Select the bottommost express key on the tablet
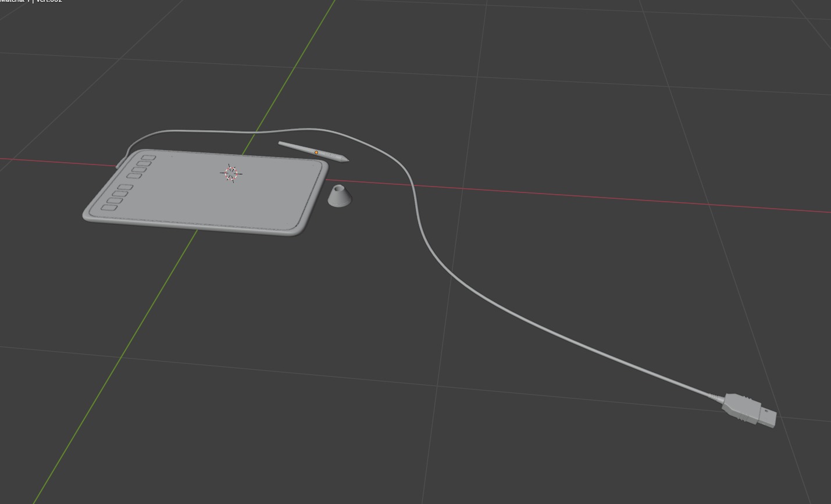The width and height of the screenshot is (831, 504). pyautogui.click(x=109, y=208)
